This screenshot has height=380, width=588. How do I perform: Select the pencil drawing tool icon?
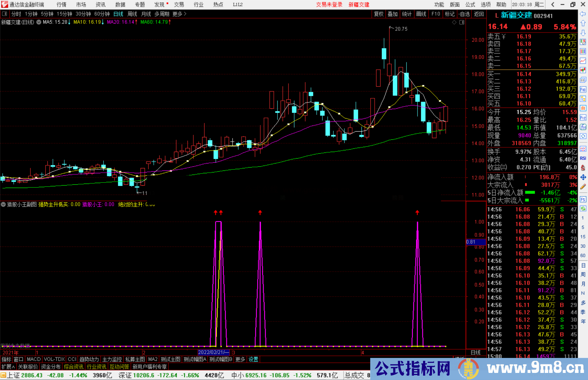tap(583, 187)
